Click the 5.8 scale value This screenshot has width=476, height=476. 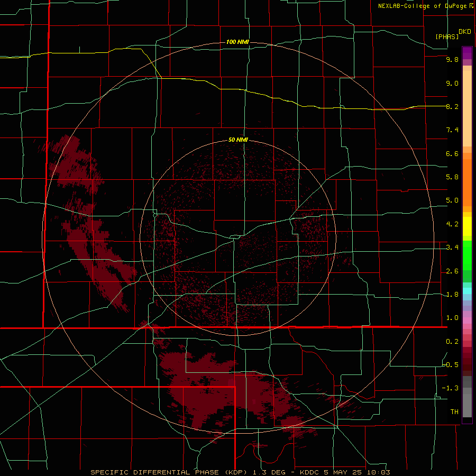point(452,177)
